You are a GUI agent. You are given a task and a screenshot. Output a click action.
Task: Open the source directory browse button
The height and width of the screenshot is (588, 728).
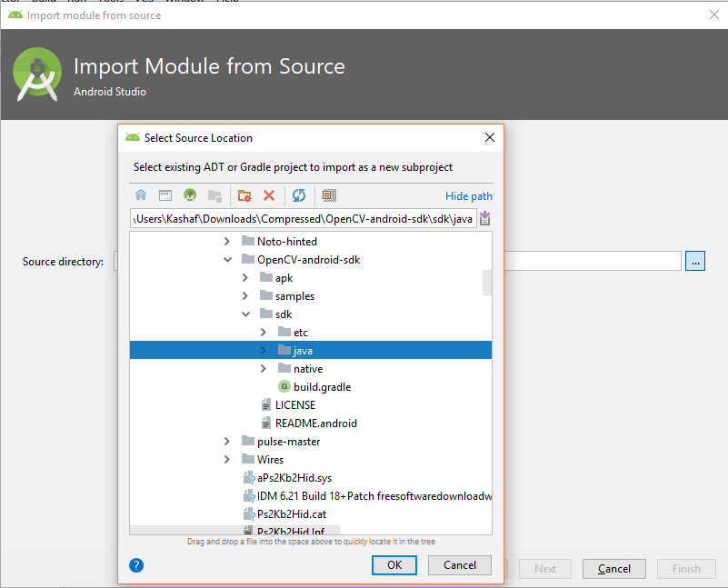[695, 261]
